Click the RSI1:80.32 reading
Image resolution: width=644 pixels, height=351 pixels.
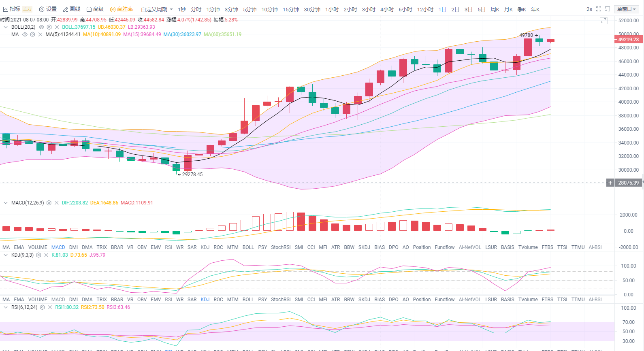click(x=67, y=307)
